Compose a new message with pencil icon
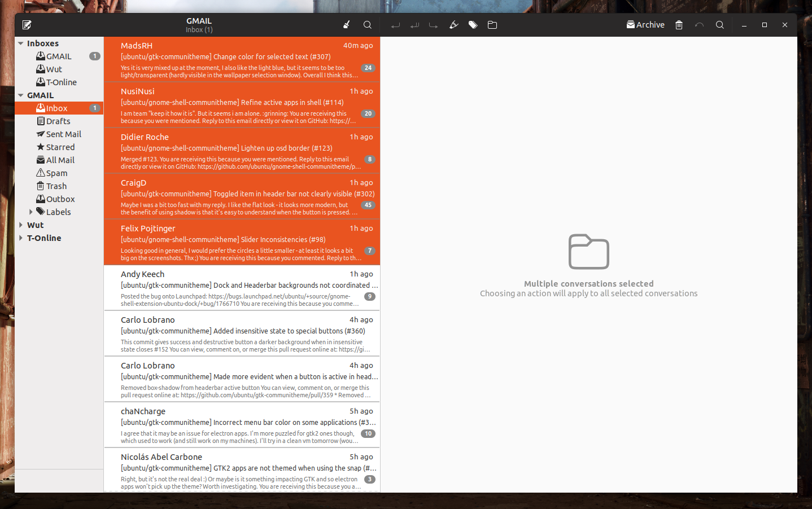This screenshot has width=812, height=509. point(27,25)
